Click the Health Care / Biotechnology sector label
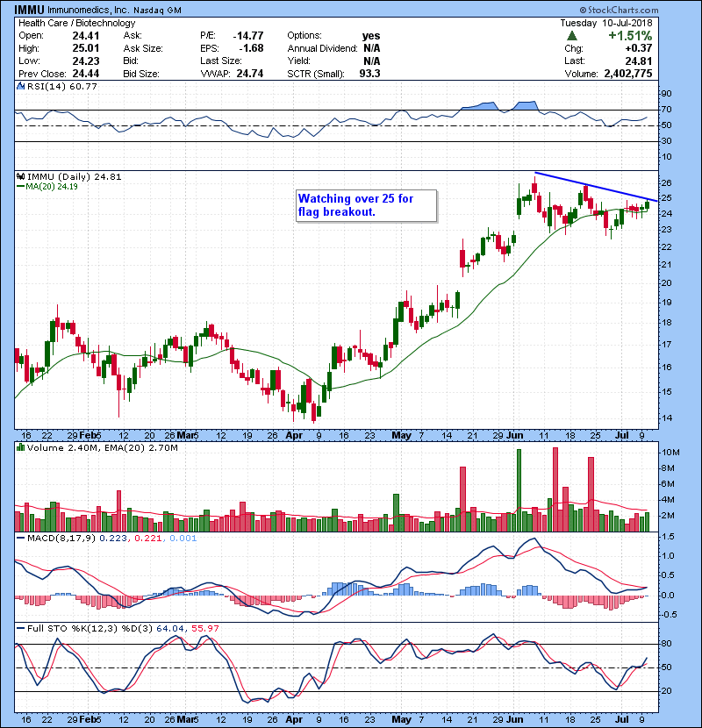Viewport: 702px width, 728px height. 76,23
